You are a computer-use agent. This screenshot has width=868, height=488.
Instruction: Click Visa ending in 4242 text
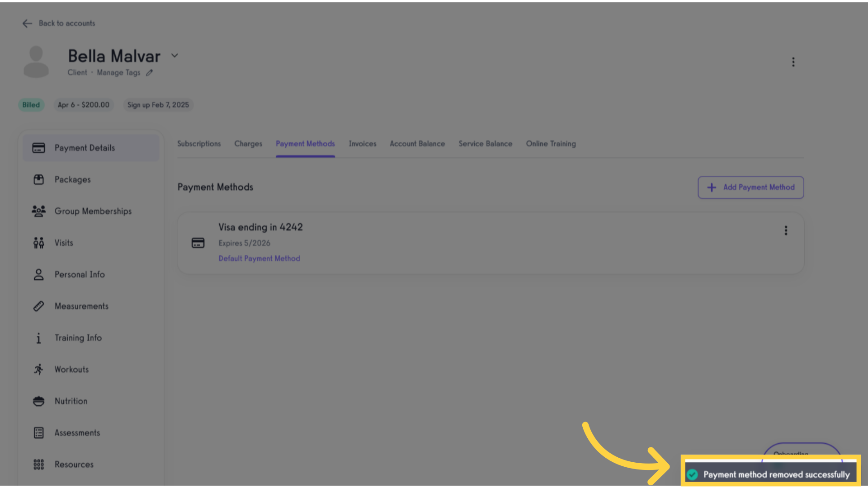click(x=261, y=227)
